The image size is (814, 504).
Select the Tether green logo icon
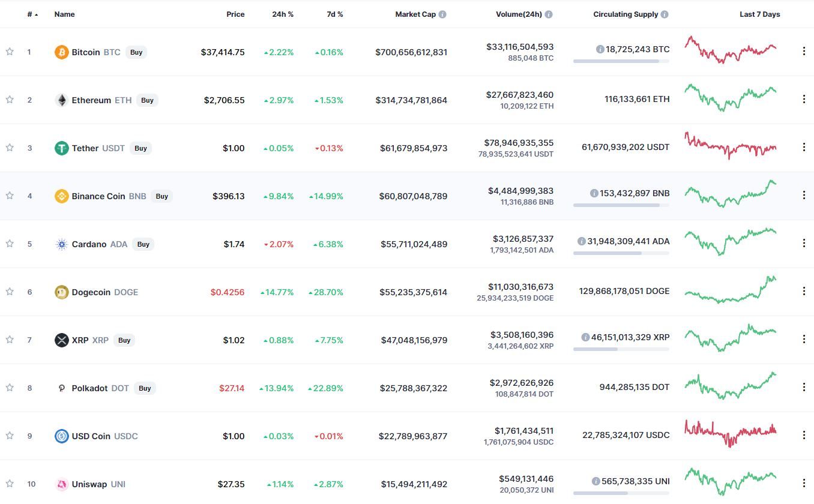62,148
